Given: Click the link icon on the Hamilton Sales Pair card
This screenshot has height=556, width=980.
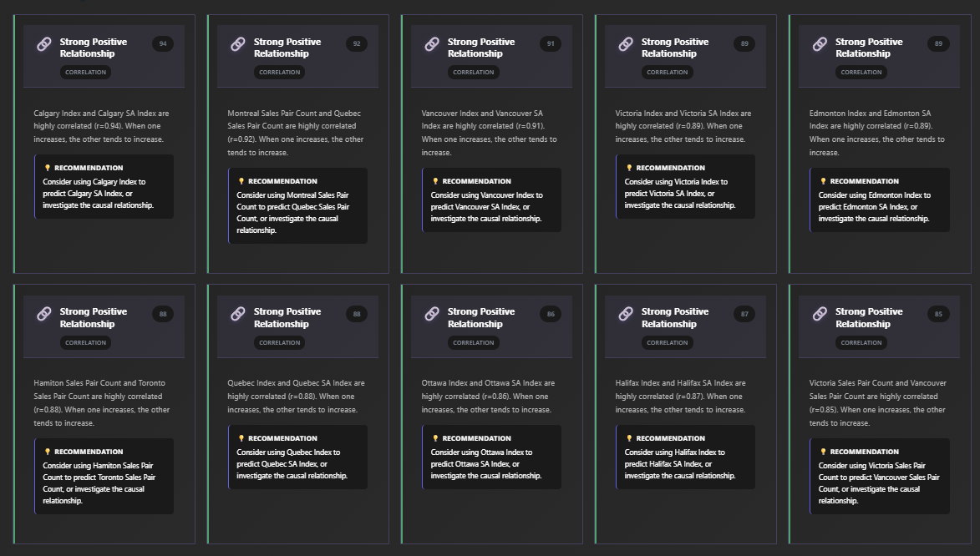Looking at the screenshot, I should pyautogui.click(x=44, y=314).
